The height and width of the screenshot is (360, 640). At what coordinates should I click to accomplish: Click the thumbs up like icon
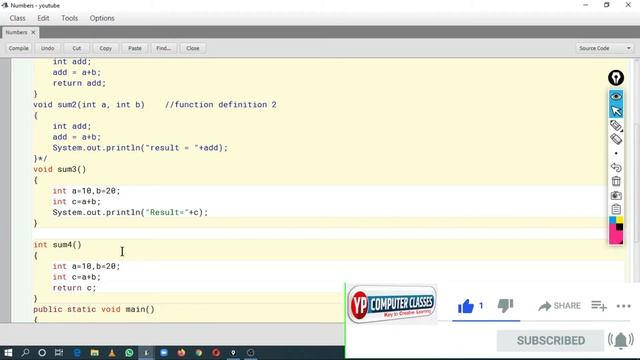(x=466, y=306)
